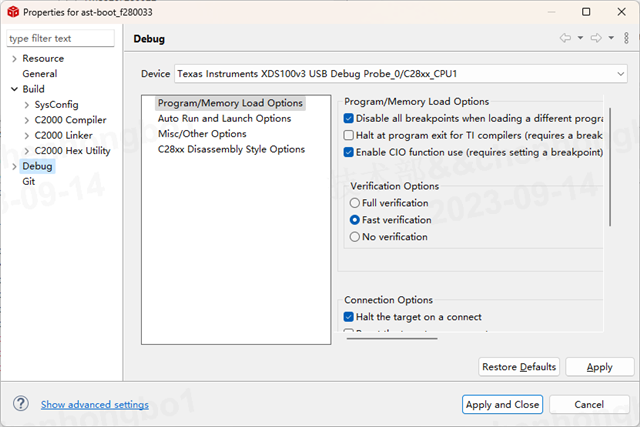The image size is (640, 427).
Task: Open Show advanced settings link
Action: tap(95, 405)
